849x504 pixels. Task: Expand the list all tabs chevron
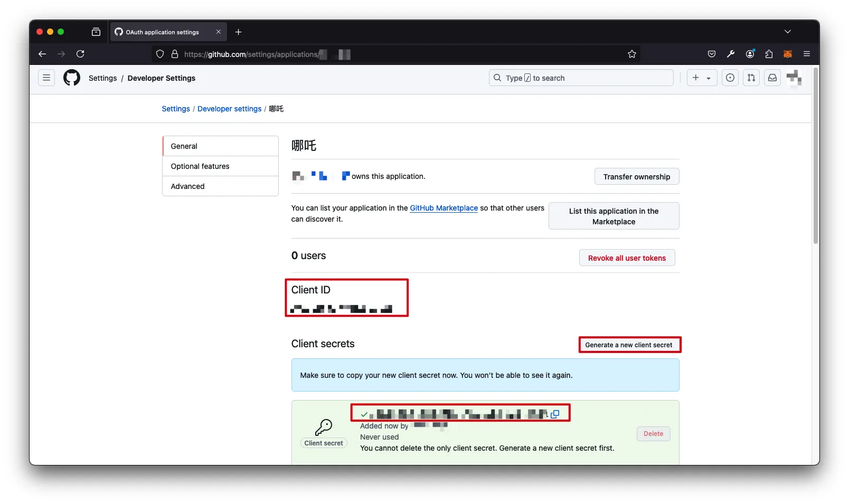787,32
